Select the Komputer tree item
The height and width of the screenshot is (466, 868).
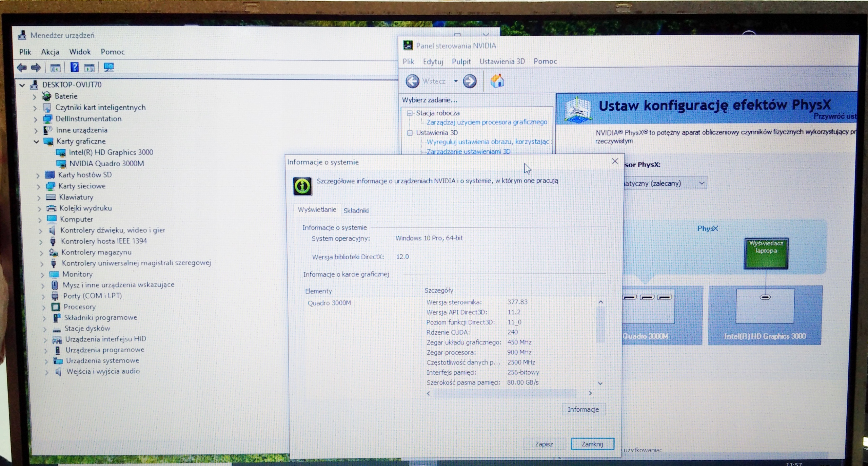pos(76,219)
